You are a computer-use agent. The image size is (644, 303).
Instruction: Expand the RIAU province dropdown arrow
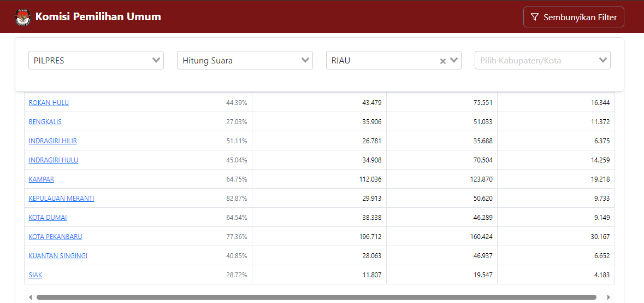tap(453, 60)
